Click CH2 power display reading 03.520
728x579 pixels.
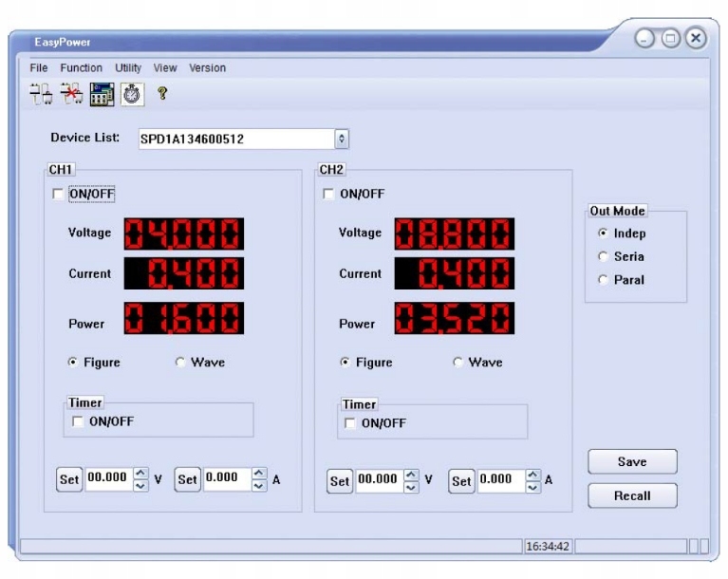pyautogui.click(x=455, y=318)
